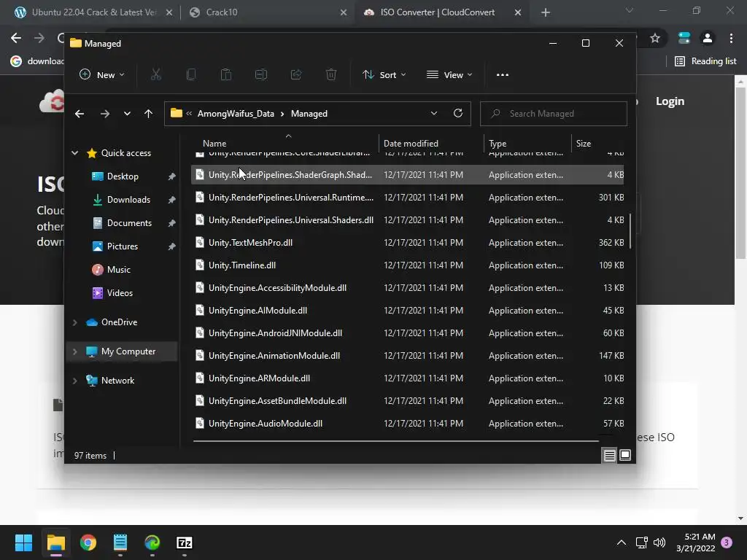The height and width of the screenshot is (560, 747).
Task: Select Unity.Timeline.dll file
Action: pos(407,265)
